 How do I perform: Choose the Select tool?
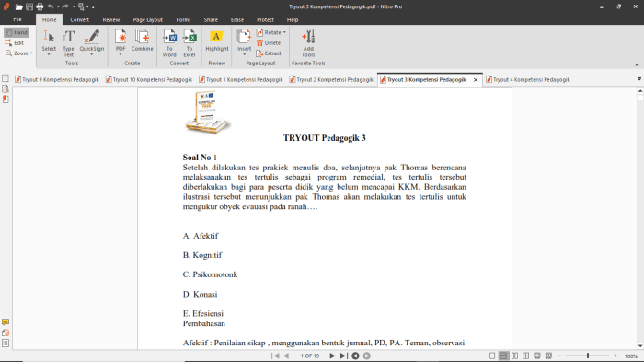[49, 42]
